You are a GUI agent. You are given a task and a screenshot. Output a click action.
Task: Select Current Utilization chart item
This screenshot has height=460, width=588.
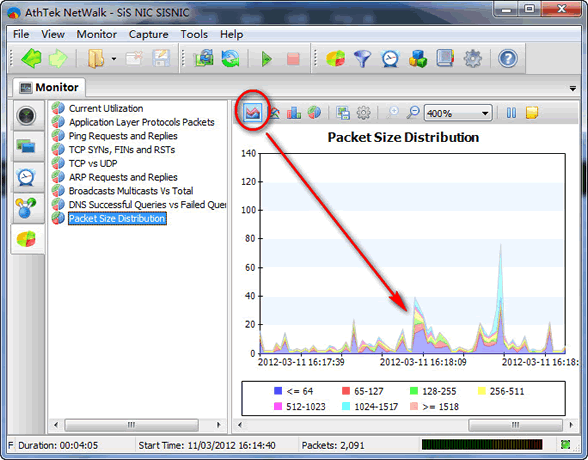(106, 108)
